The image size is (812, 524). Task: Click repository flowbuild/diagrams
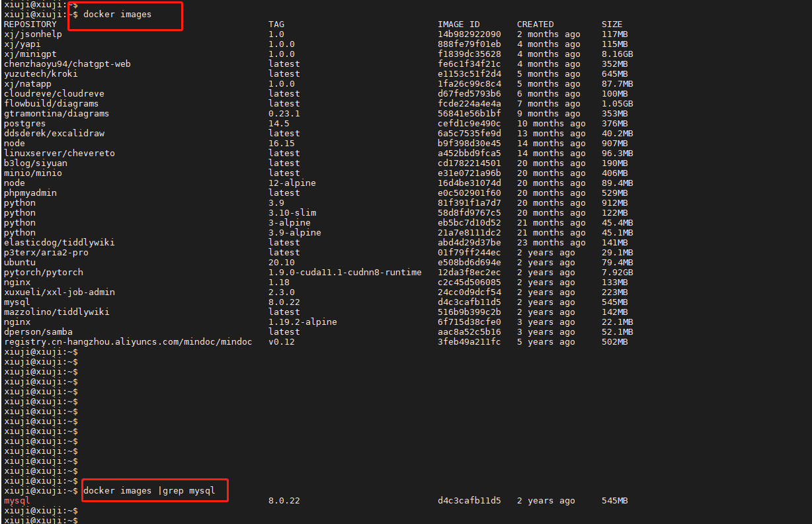click(x=52, y=103)
